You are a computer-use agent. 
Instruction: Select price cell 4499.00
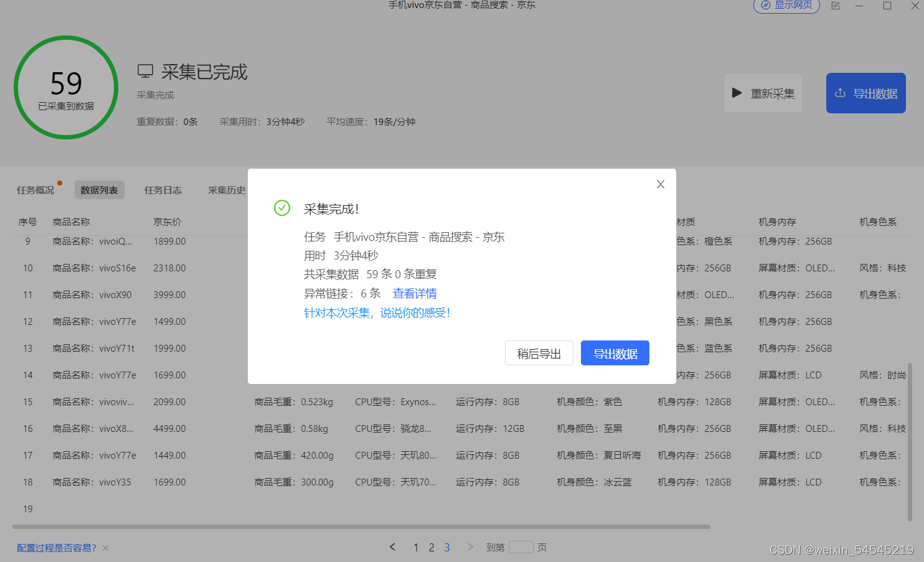170,429
